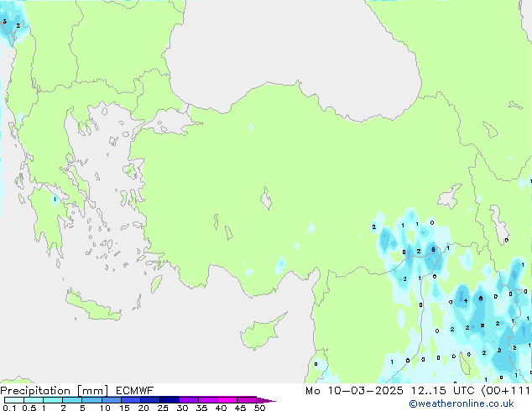This screenshot has height=411, width=532.
Task: Click the "Mo" weekday label
Action: pos(313,391)
